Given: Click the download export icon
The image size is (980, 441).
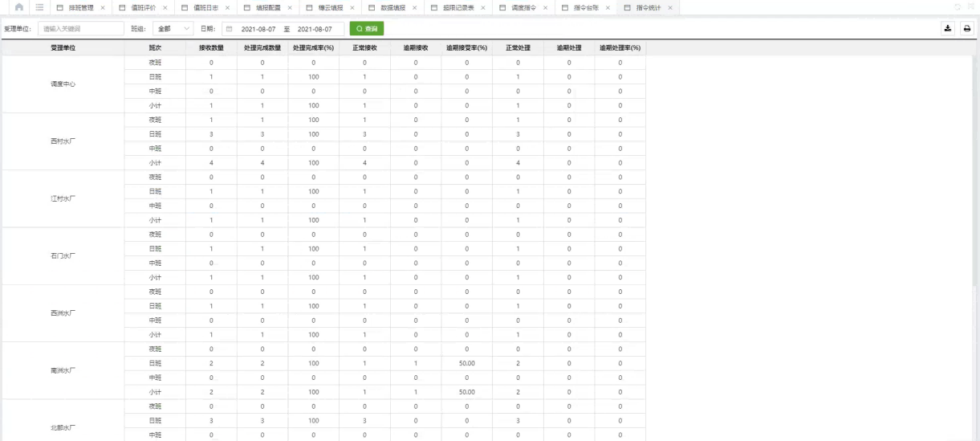Looking at the screenshot, I should (x=948, y=28).
